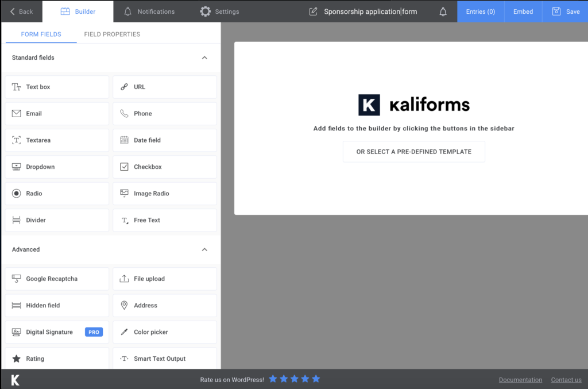Open the Contact us link
588x389 pixels.
tap(566, 380)
